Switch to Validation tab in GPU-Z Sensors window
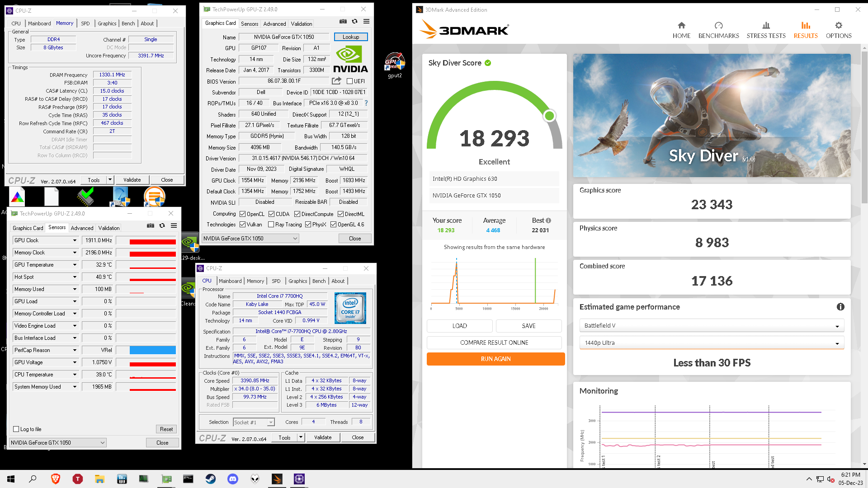 (x=109, y=228)
